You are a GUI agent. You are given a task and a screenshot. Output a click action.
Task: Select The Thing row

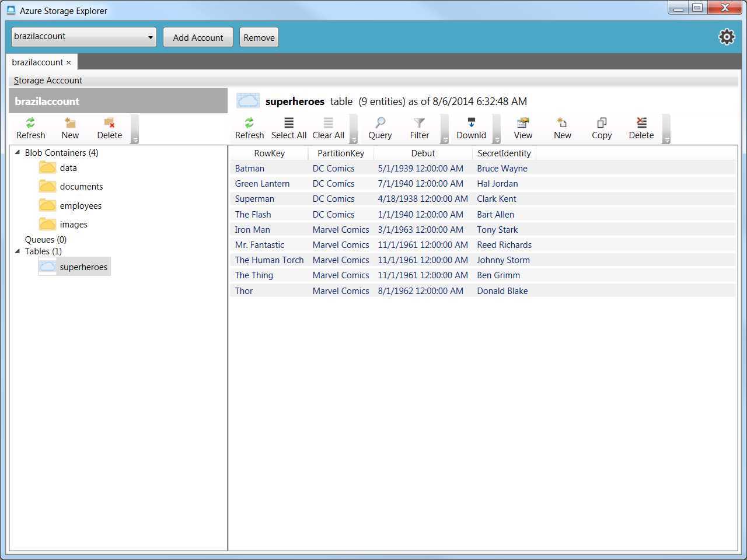tap(483, 275)
